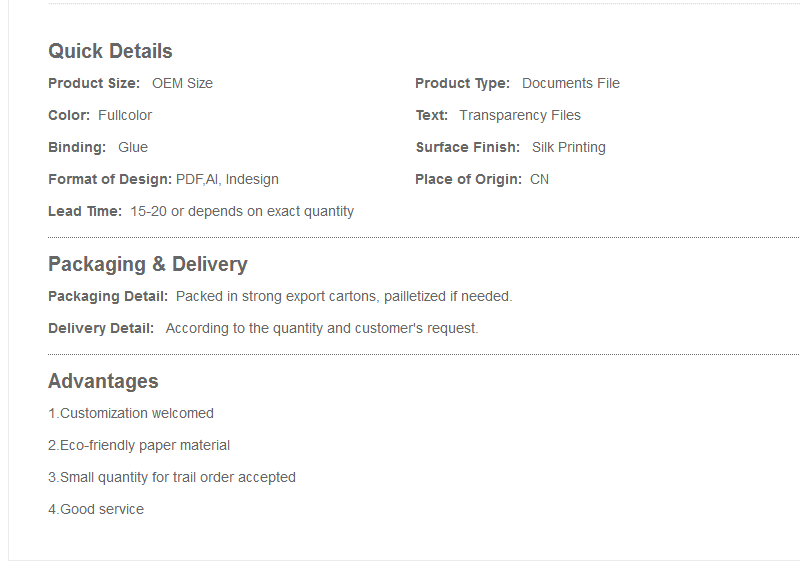800x568 pixels.
Task: Click the small quantity trail order item
Action: pyautogui.click(x=172, y=477)
